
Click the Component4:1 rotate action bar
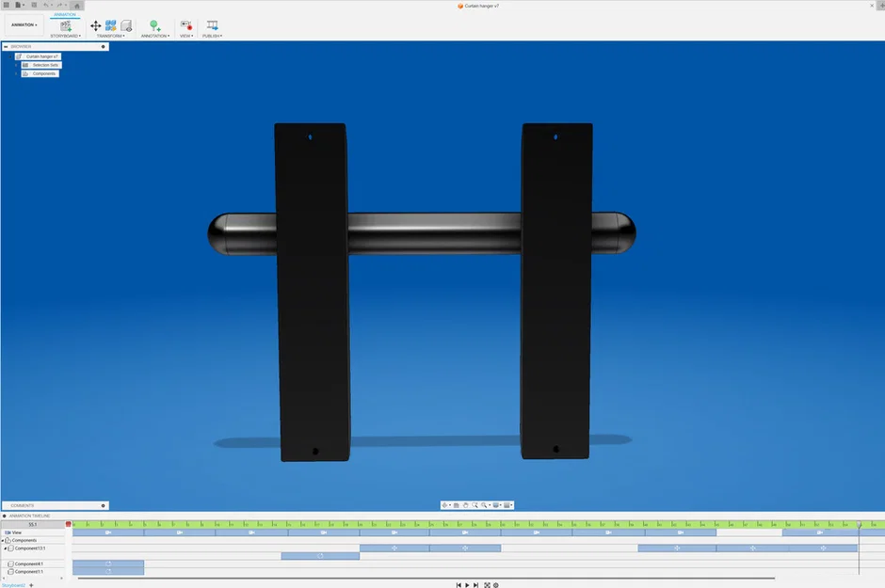(x=108, y=564)
